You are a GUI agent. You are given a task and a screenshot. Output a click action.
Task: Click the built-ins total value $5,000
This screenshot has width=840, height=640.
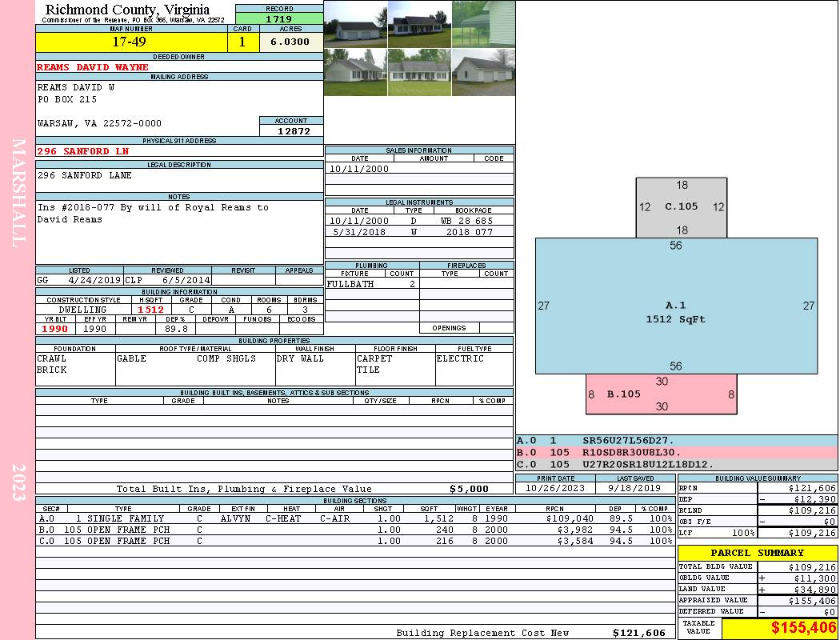(469, 489)
